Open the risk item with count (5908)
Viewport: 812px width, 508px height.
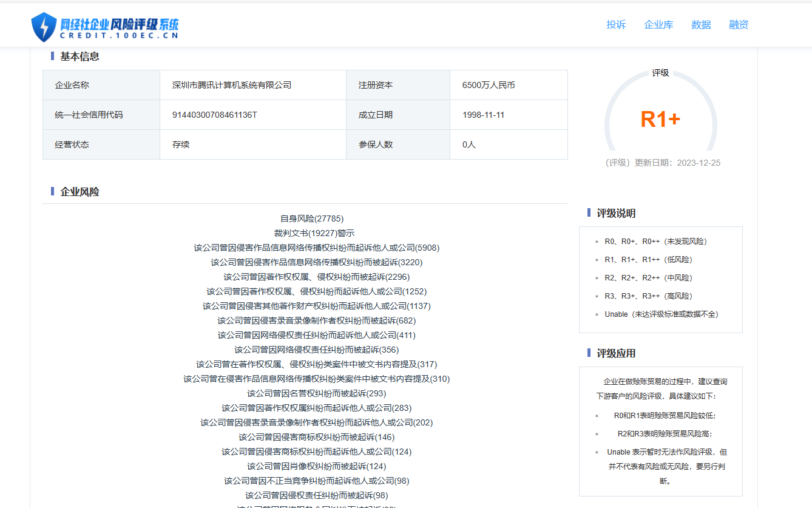point(316,248)
